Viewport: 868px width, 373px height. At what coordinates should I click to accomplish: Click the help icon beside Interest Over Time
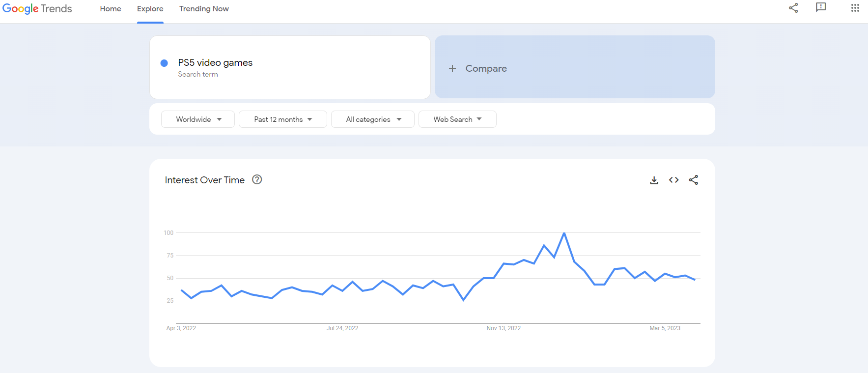[x=257, y=179]
